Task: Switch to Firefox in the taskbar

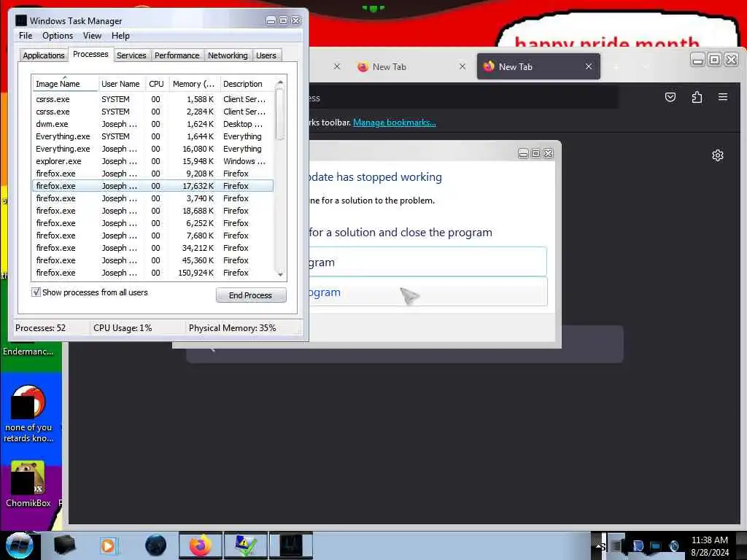Action: pos(201,545)
